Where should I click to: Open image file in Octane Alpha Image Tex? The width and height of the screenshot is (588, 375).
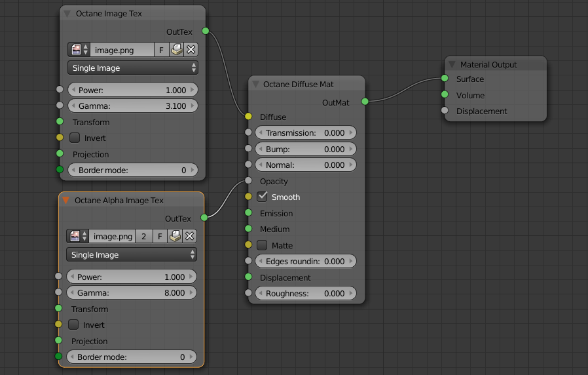point(175,237)
